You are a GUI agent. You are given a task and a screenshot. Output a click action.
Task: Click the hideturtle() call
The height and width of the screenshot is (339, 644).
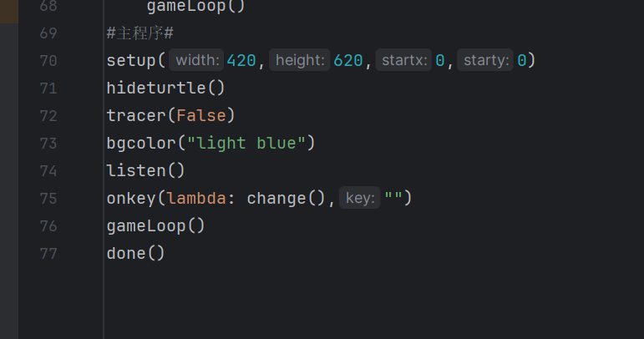click(x=165, y=89)
